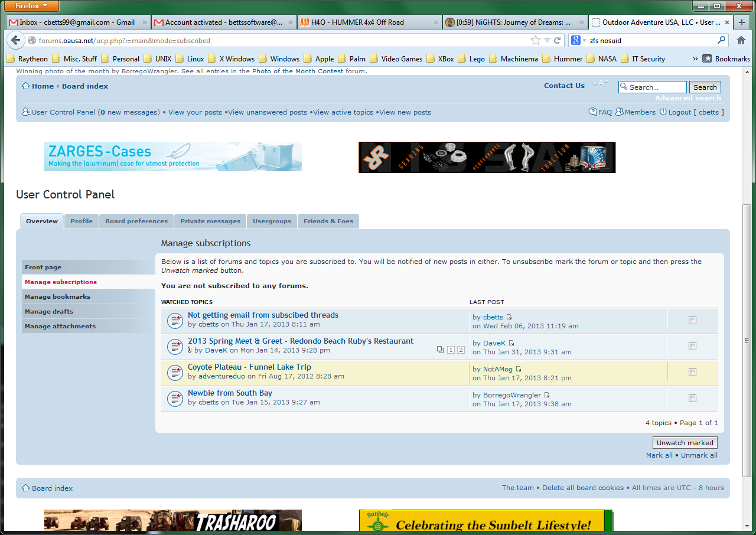Viewport: 756px width, 535px height.
Task: Switch to the Board preferences tab
Action: point(136,221)
